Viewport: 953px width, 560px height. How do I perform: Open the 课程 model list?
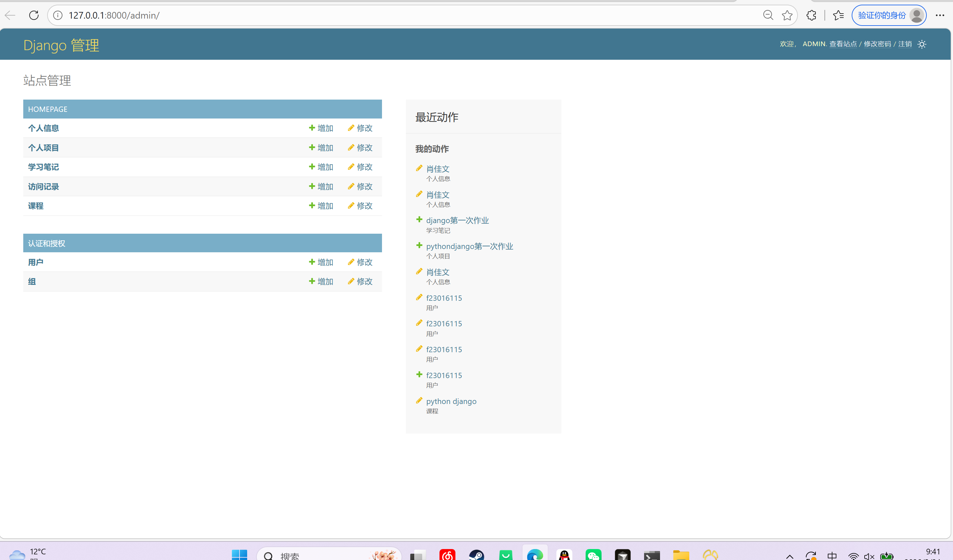[36, 206]
